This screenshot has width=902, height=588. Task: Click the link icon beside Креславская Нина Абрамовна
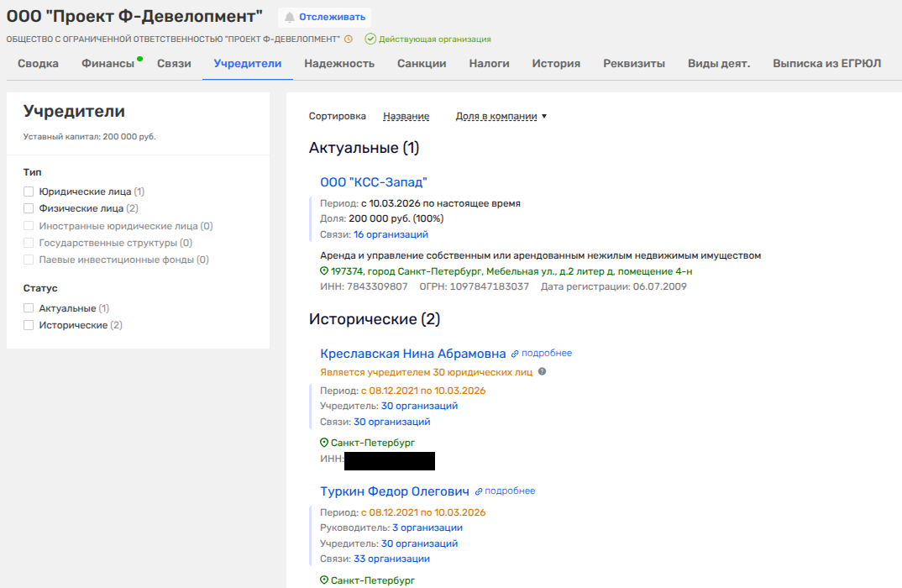(516, 354)
